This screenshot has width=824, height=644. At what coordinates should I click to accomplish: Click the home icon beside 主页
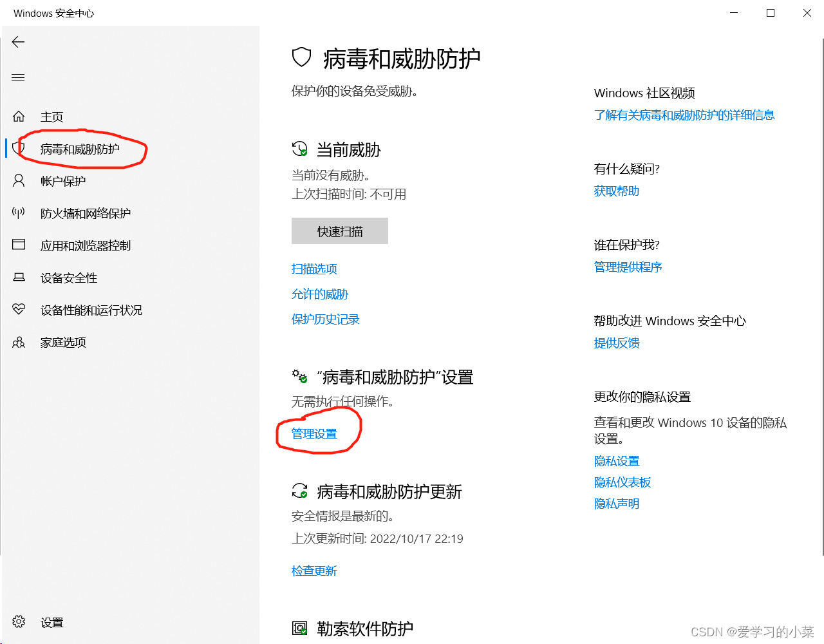click(x=19, y=117)
